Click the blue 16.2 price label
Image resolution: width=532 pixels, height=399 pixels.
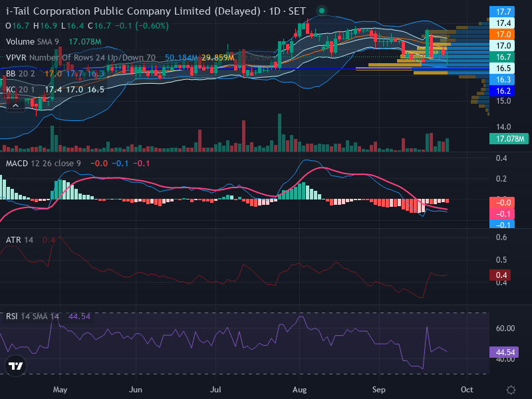(x=502, y=91)
